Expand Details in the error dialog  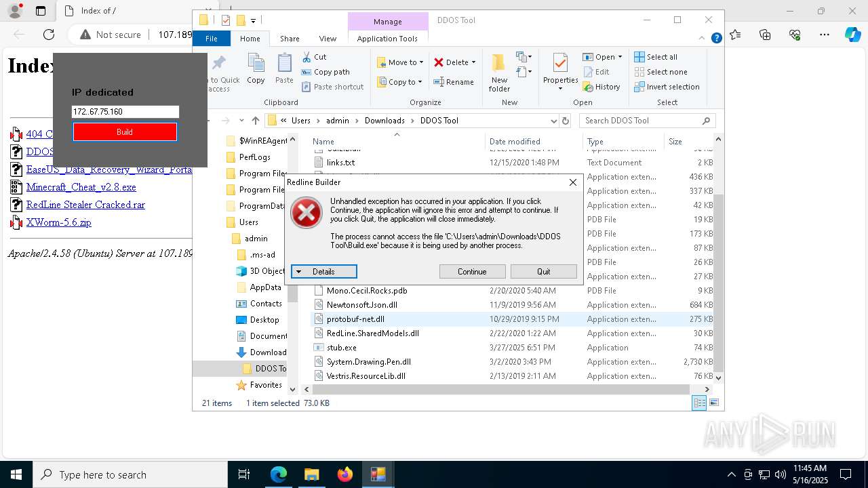tap(323, 272)
